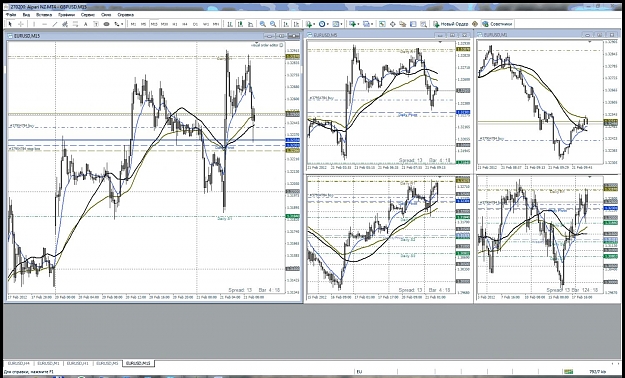Switch chart to W1 timeframe
The image size is (625, 378).
(206, 24)
